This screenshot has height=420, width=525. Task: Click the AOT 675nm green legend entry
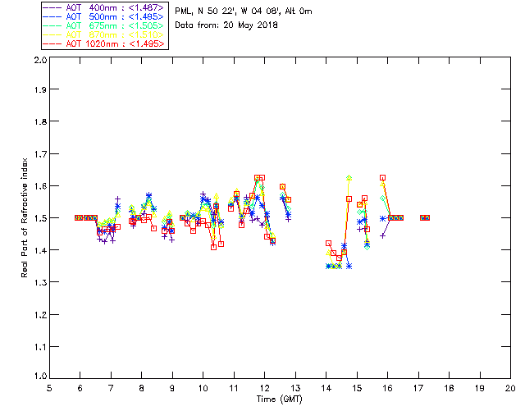[x=104, y=25]
